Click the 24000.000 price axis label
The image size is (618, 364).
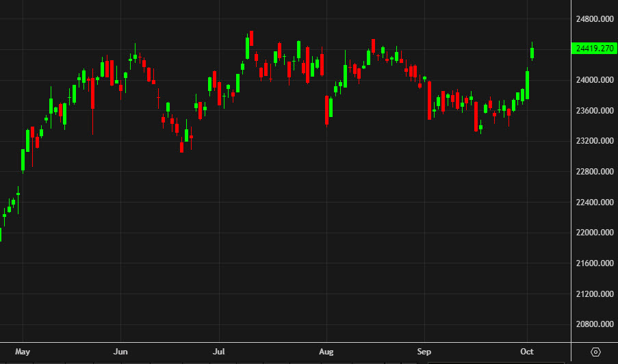(x=593, y=80)
